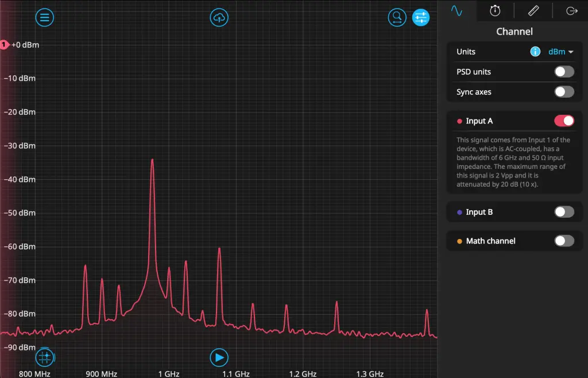Turn on the Math channel

coord(564,241)
